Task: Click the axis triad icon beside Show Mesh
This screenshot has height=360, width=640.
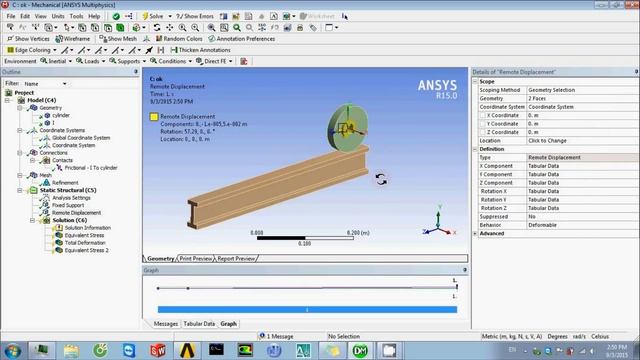Action: (147, 39)
